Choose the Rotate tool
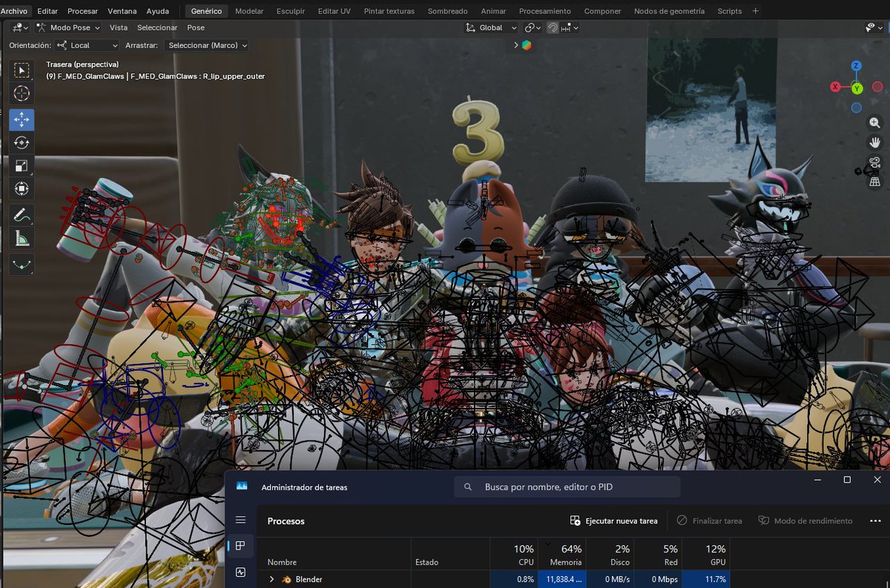The width and height of the screenshot is (890, 588). coord(22,143)
